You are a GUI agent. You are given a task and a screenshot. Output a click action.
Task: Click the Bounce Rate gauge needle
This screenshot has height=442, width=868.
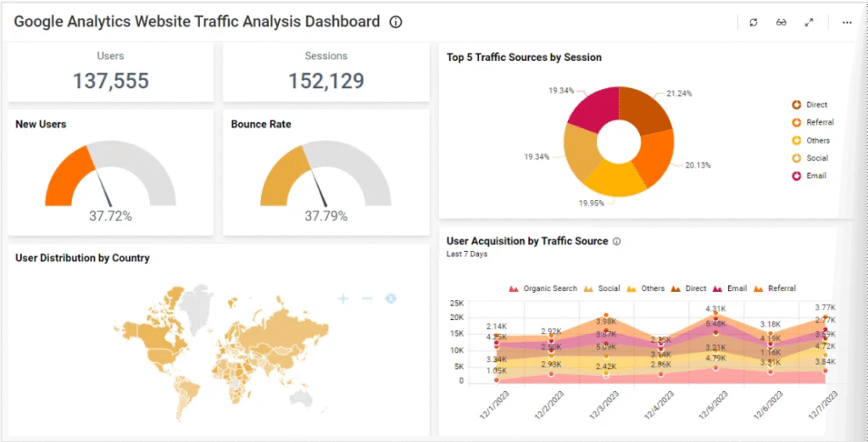click(319, 187)
